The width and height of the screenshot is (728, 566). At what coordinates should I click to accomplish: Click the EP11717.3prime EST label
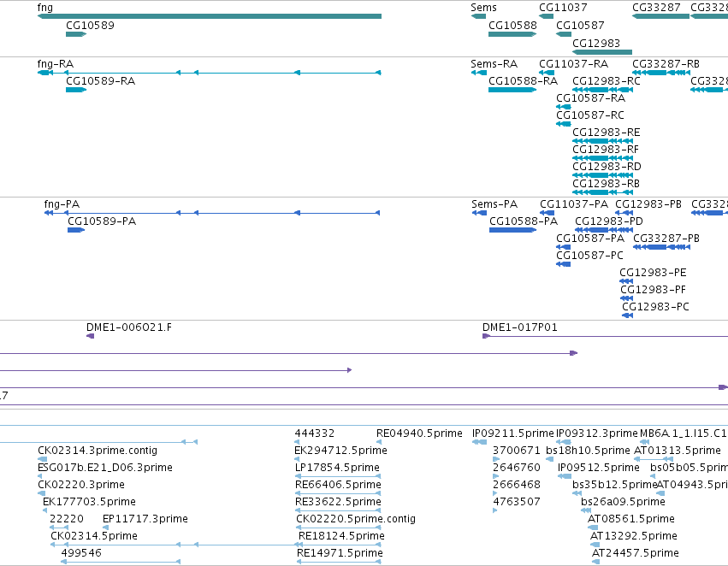coord(145,519)
